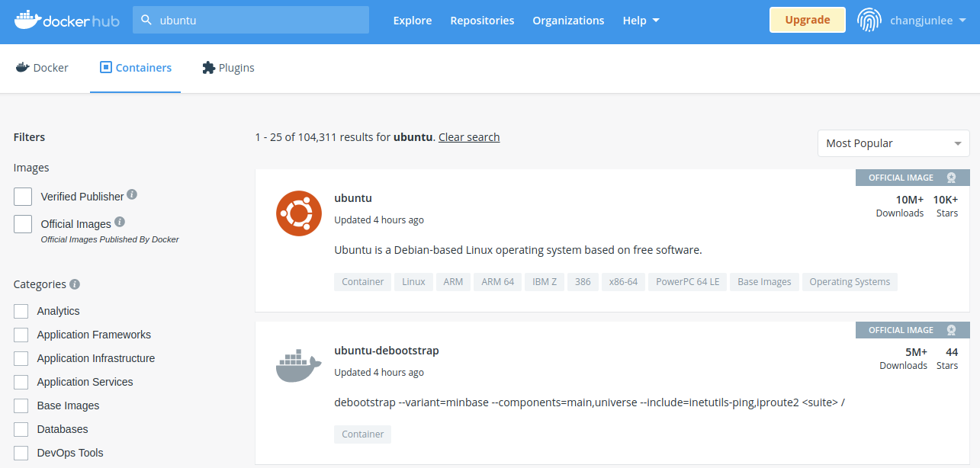Viewport: 980px width, 468px height.
Task: Click info icon beside Categories heading
Action: [75, 284]
